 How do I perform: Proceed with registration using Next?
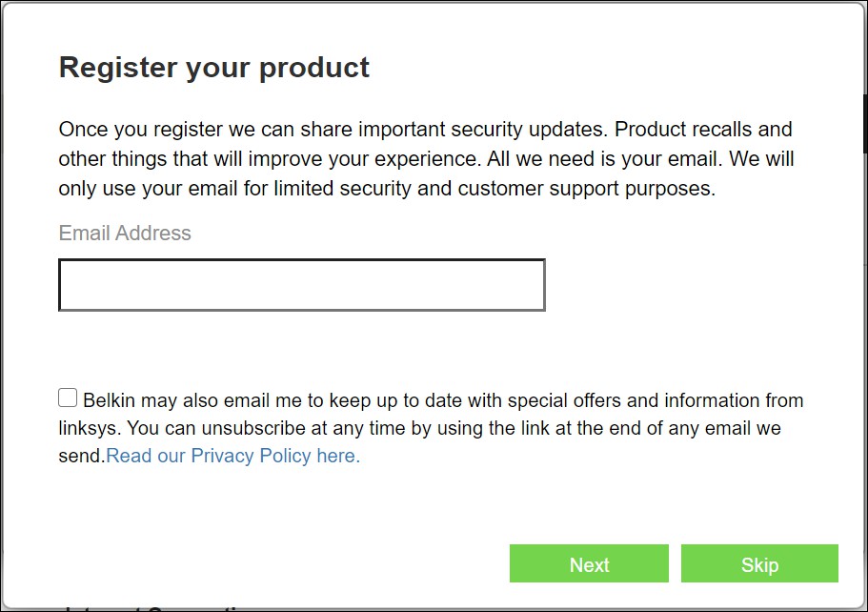[x=589, y=564]
